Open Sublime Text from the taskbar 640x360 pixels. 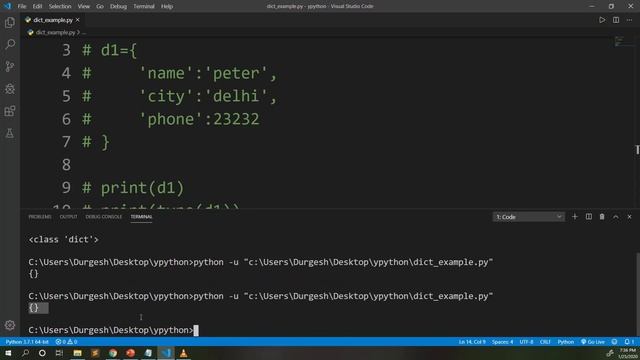click(95, 353)
